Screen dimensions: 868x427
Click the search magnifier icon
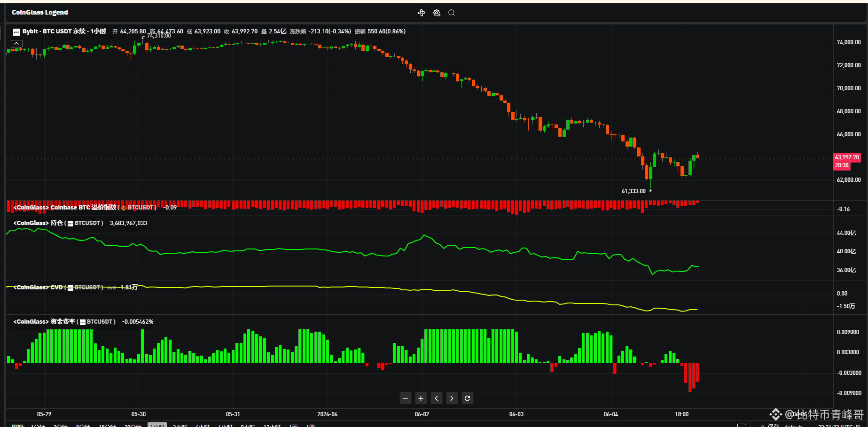(x=452, y=13)
